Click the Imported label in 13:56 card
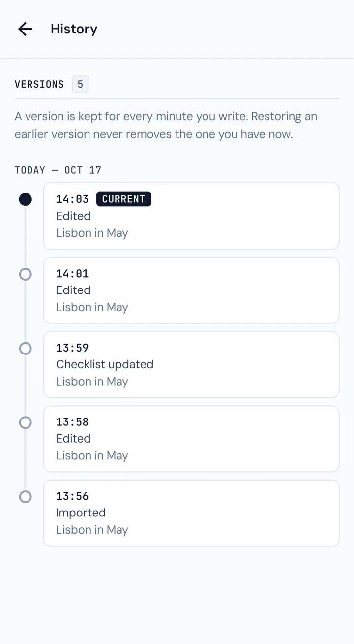 (x=81, y=513)
